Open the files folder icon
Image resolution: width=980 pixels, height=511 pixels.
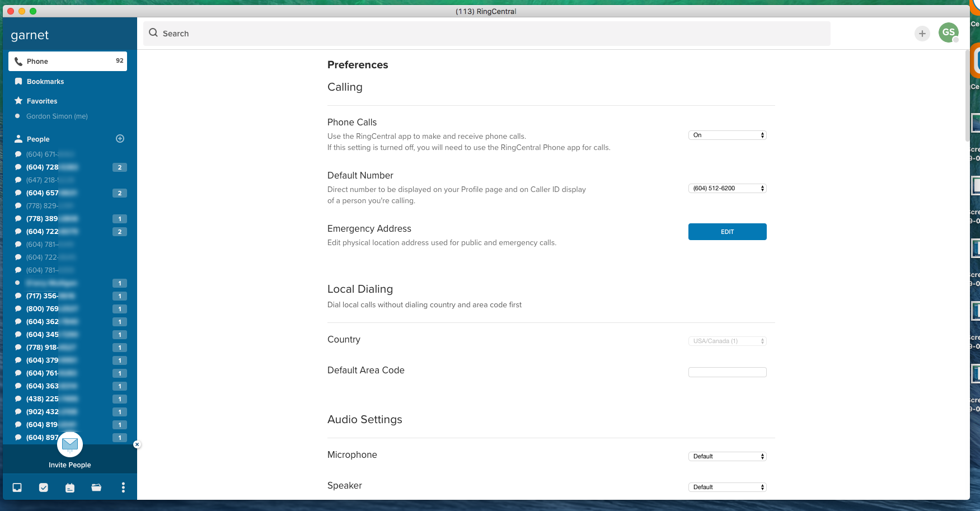(x=96, y=487)
